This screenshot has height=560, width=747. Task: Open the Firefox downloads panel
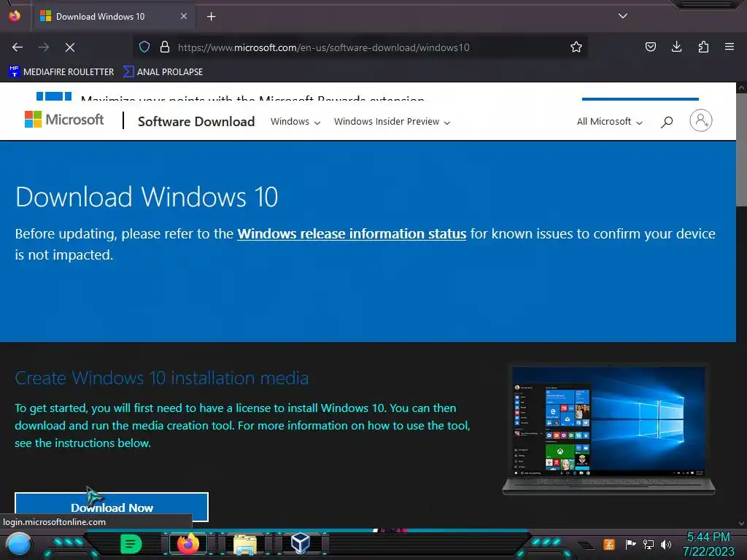coord(676,47)
